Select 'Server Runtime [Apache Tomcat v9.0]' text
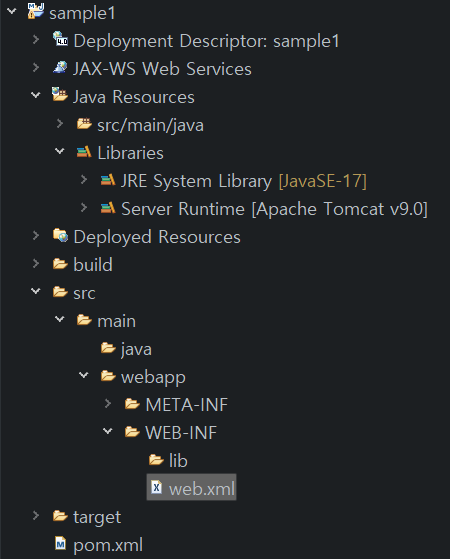The width and height of the screenshot is (450, 559). (x=274, y=209)
